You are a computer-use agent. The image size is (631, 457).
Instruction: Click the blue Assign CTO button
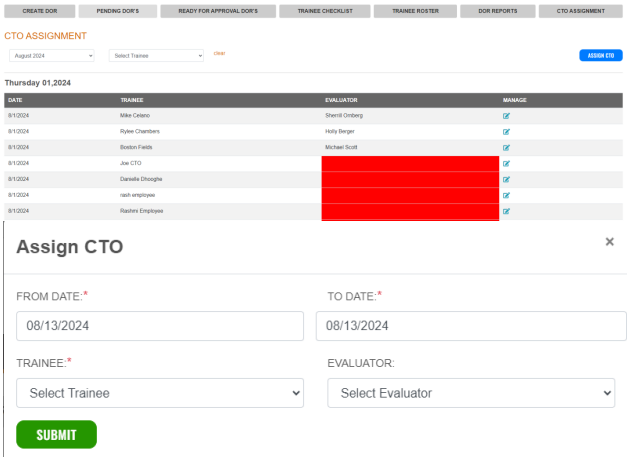(601, 56)
